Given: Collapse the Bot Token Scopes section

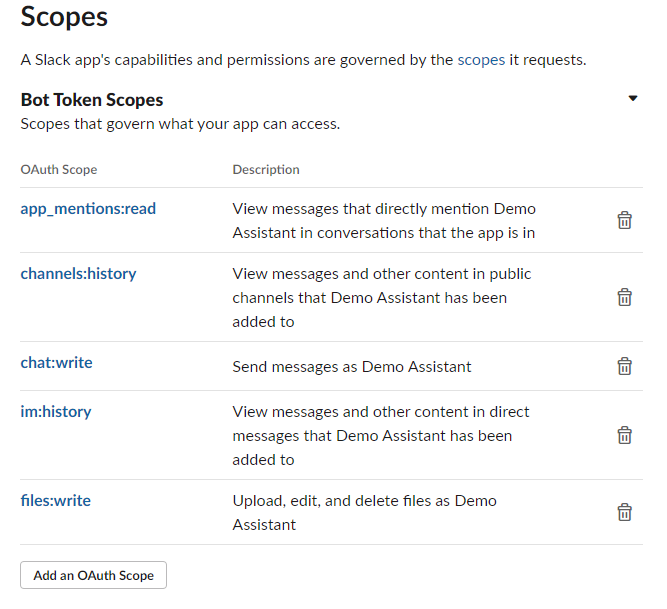Looking at the screenshot, I should 633,98.
